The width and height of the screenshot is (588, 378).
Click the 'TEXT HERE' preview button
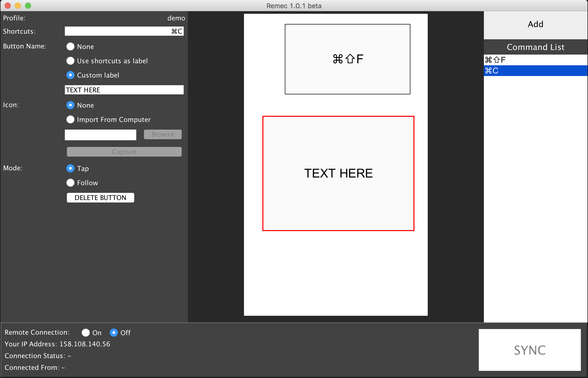[x=338, y=173]
